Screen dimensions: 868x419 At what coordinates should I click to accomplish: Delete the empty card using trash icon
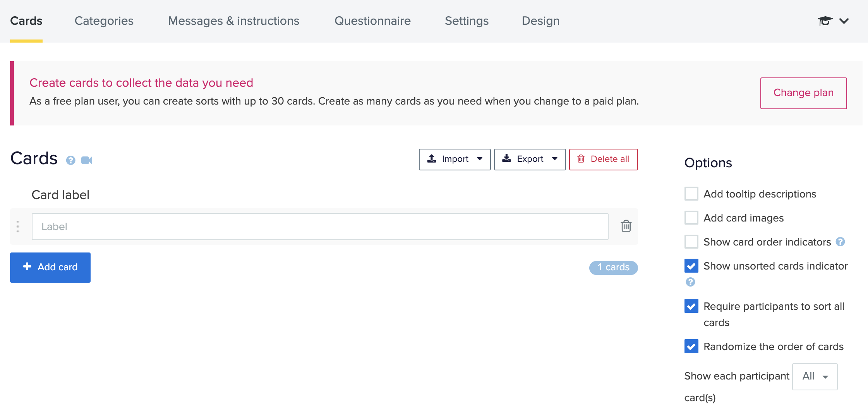point(626,226)
